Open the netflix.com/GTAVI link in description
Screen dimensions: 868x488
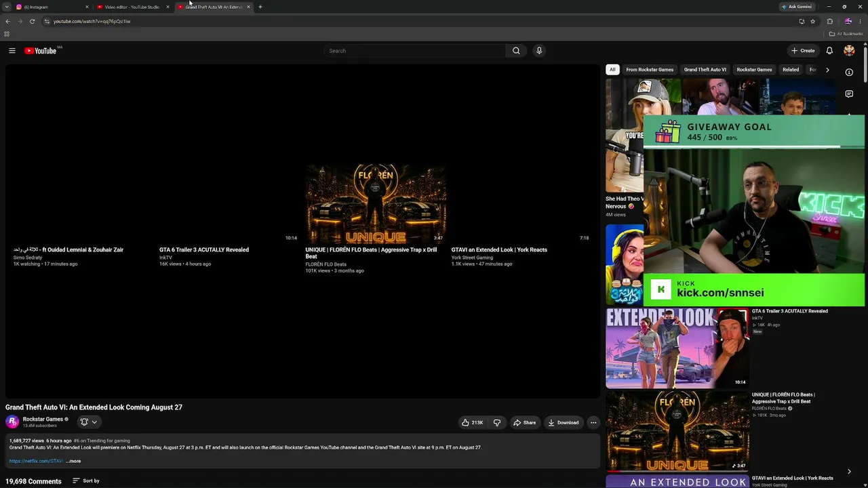[36, 461]
